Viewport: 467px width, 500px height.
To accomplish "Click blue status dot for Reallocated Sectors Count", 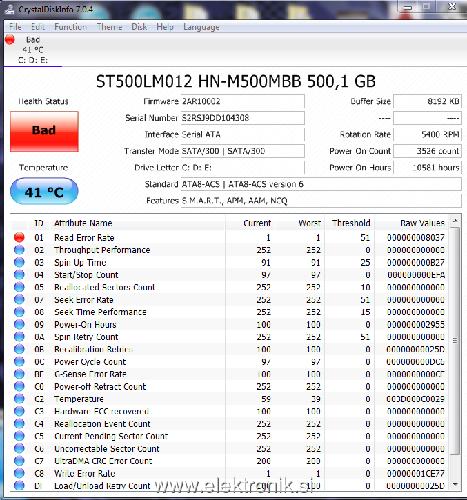I will click(19, 287).
